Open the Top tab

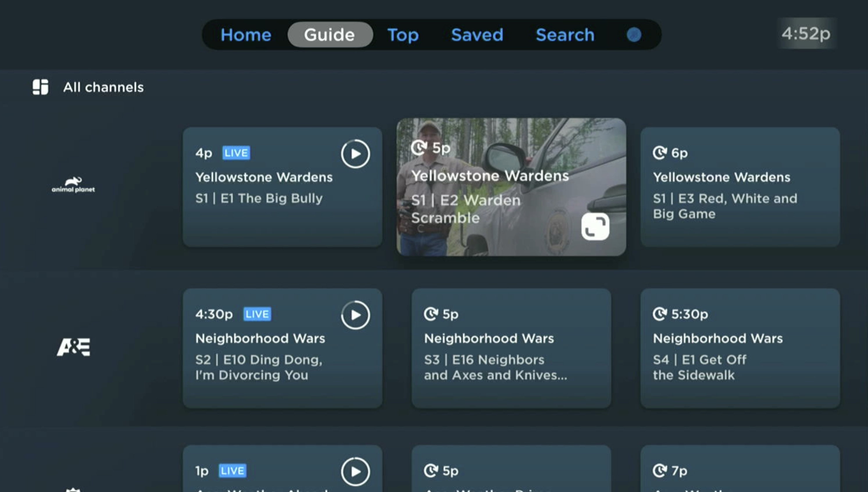tap(403, 35)
